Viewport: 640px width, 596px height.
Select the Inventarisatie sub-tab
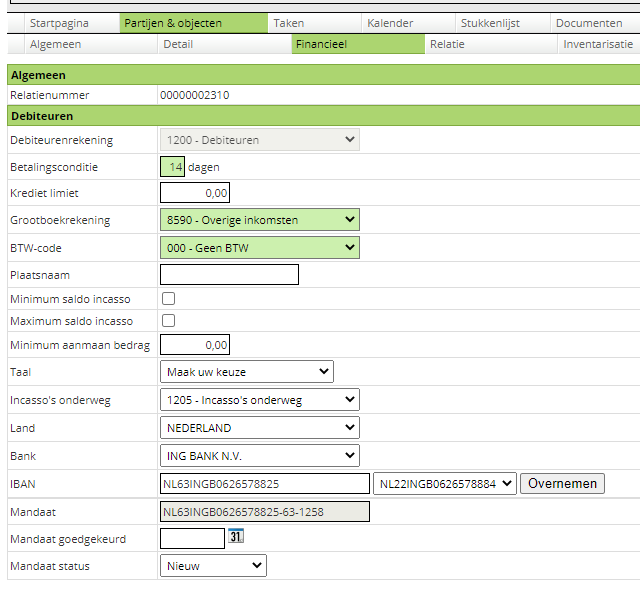tap(597, 44)
